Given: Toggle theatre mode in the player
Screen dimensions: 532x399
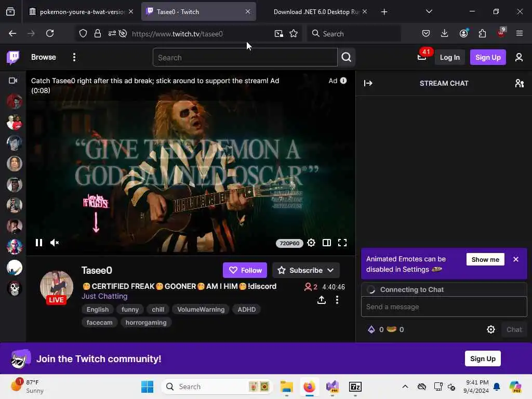Looking at the screenshot, I should click(x=327, y=243).
